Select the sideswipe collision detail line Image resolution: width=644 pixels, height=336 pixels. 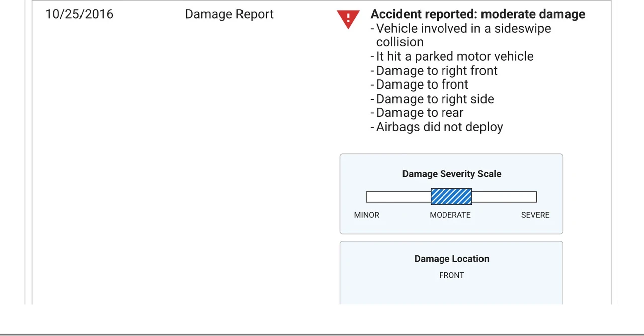pyautogui.click(x=461, y=35)
